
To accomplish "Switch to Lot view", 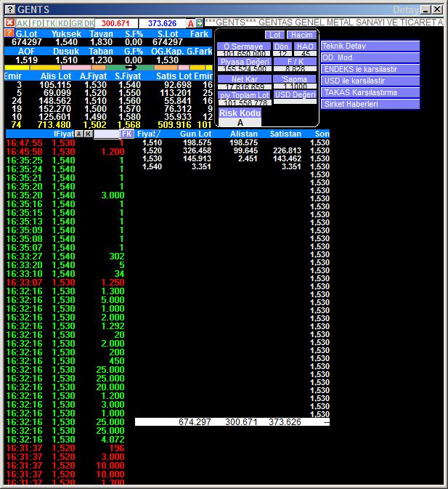I will click(x=274, y=35).
